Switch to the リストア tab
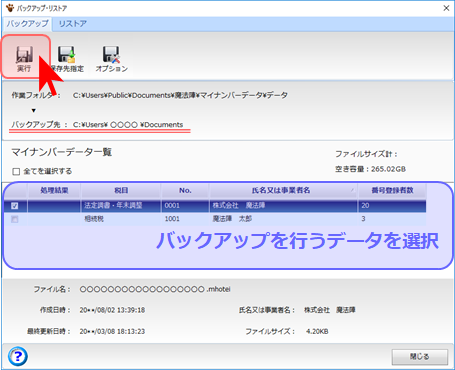Screen dimensions: 455x370 click(73, 24)
